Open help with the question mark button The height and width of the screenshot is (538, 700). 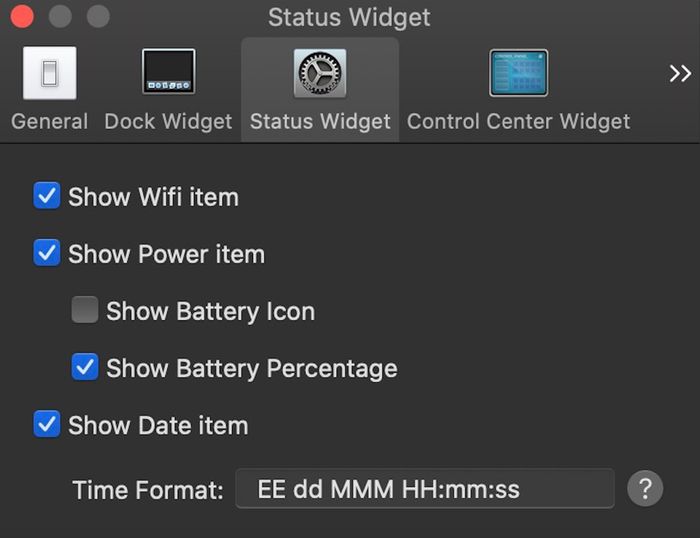tap(645, 489)
